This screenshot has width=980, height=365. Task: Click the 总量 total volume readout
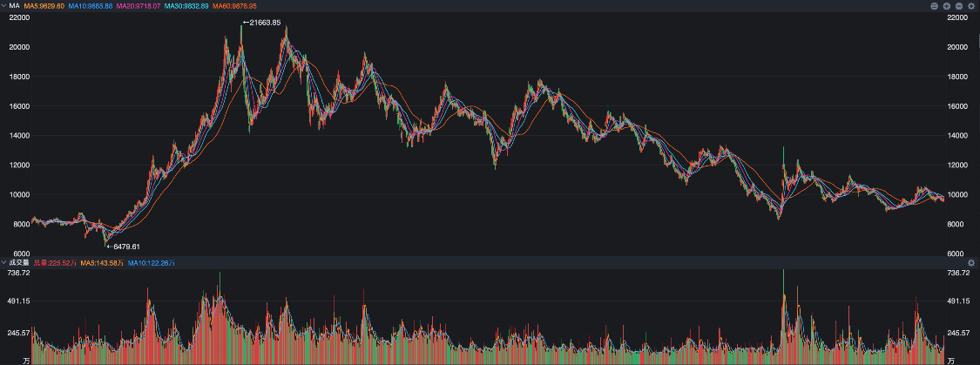[x=54, y=261]
